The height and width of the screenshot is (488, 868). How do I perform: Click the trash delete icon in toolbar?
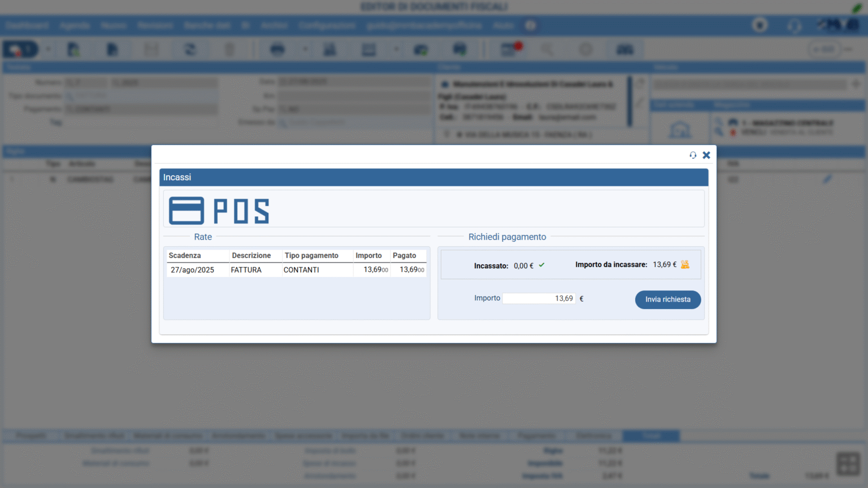pos(229,50)
